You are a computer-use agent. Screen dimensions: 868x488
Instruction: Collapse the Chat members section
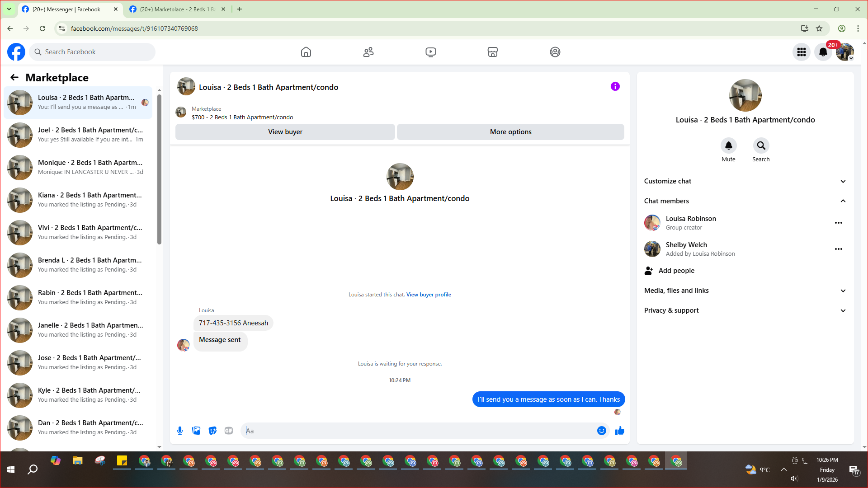[x=843, y=201]
